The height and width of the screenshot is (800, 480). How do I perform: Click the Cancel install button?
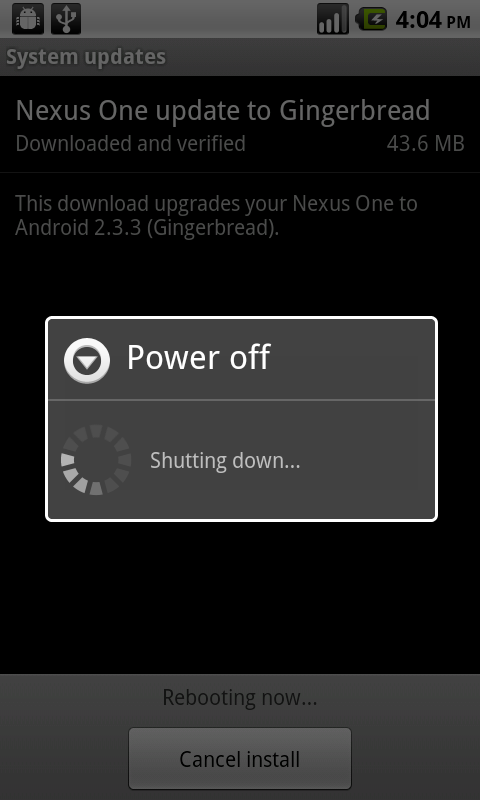pyautogui.click(x=240, y=759)
